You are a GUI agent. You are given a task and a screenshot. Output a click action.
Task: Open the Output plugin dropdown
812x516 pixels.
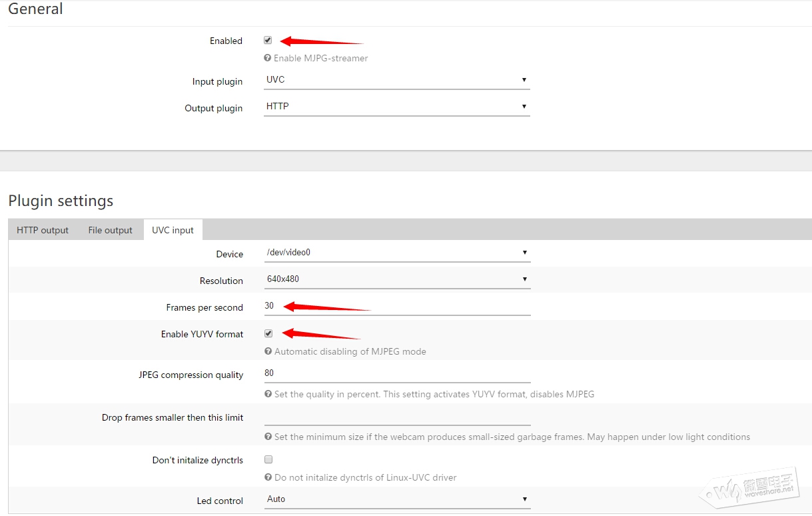pos(396,107)
